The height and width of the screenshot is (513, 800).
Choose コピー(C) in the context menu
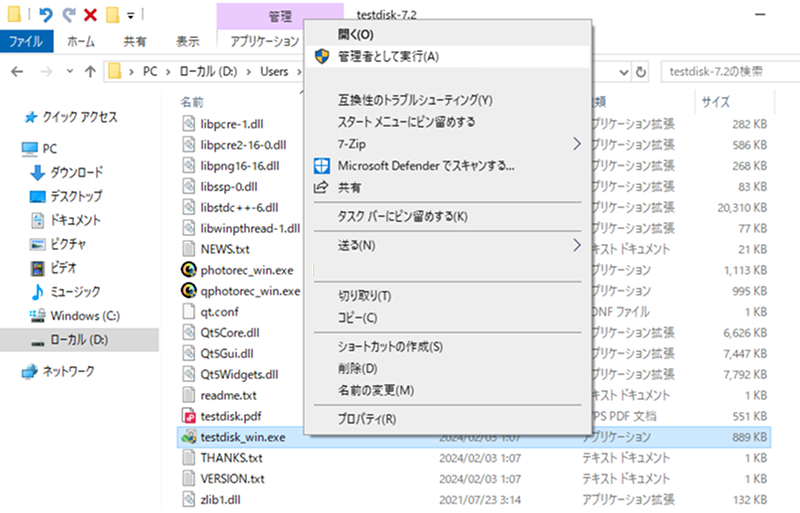(x=447, y=318)
